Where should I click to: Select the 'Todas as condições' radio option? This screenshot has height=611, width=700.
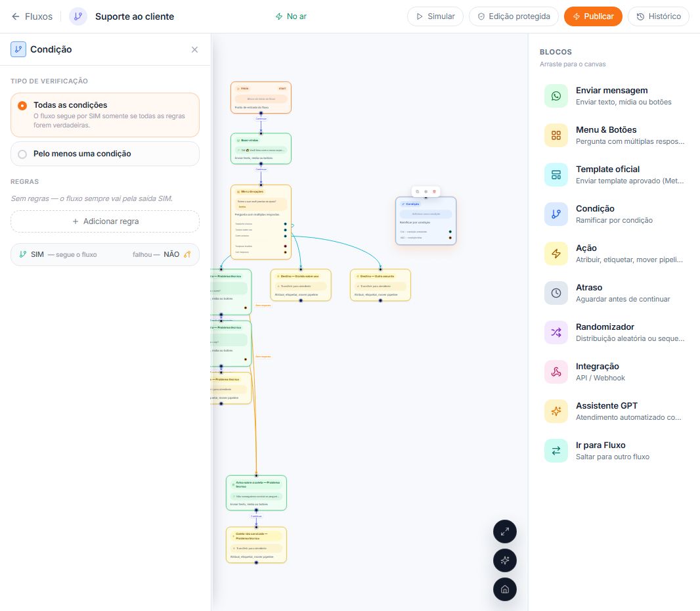point(105,115)
